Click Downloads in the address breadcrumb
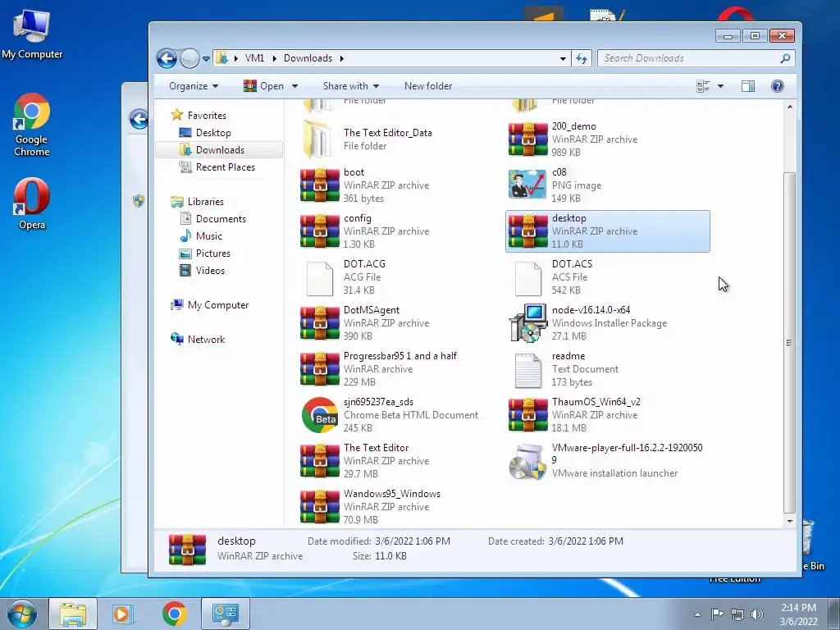 (308, 58)
